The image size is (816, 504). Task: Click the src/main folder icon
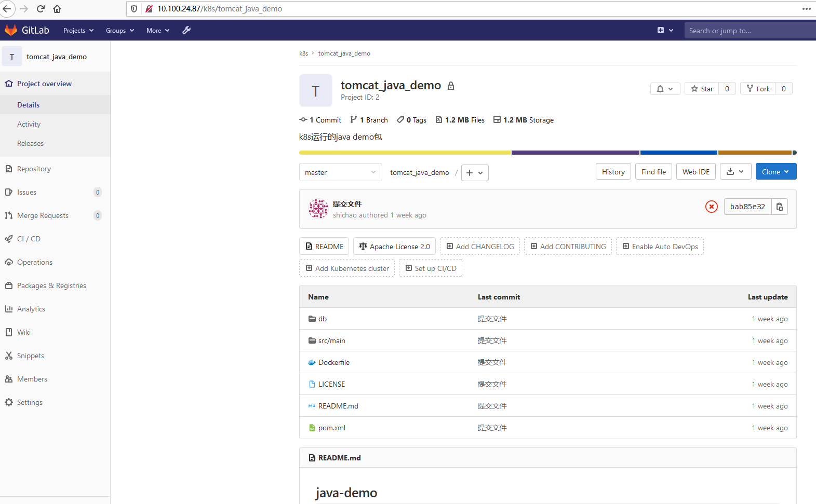click(x=312, y=340)
